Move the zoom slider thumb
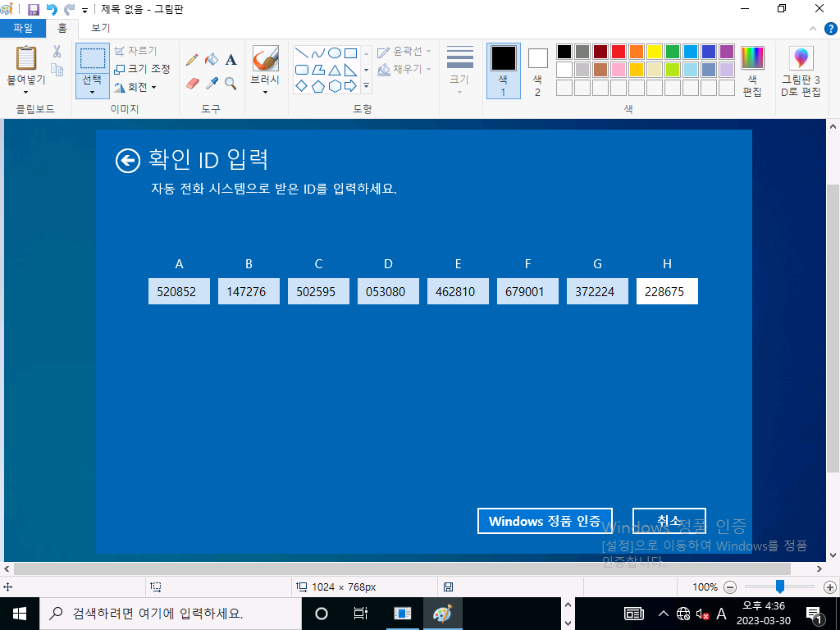The image size is (840, 630). pos(780,587)
